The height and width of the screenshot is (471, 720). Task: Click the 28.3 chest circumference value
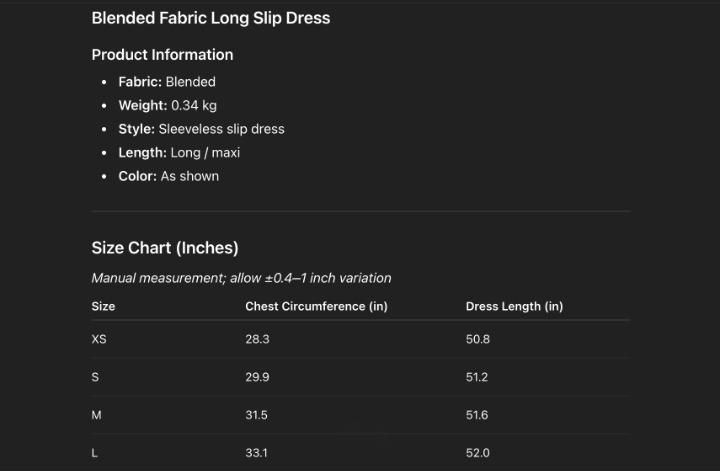click(x=257, y=339)
